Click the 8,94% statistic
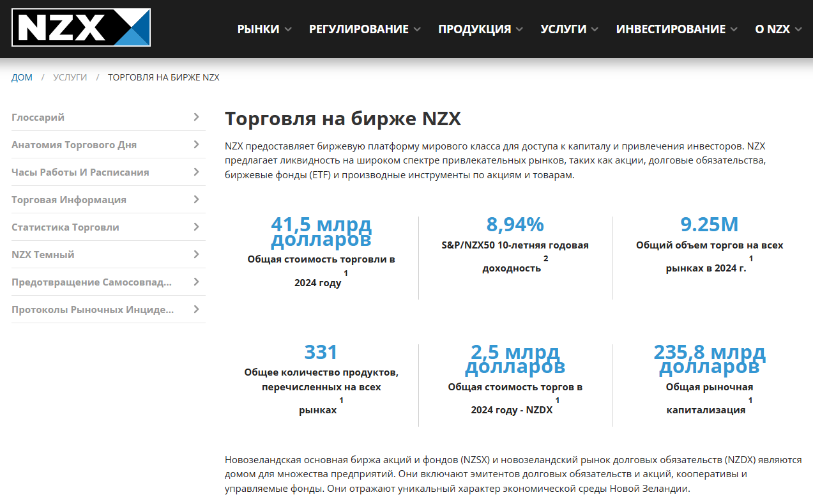This screenshot has width=813, height=504. point(515,224)
